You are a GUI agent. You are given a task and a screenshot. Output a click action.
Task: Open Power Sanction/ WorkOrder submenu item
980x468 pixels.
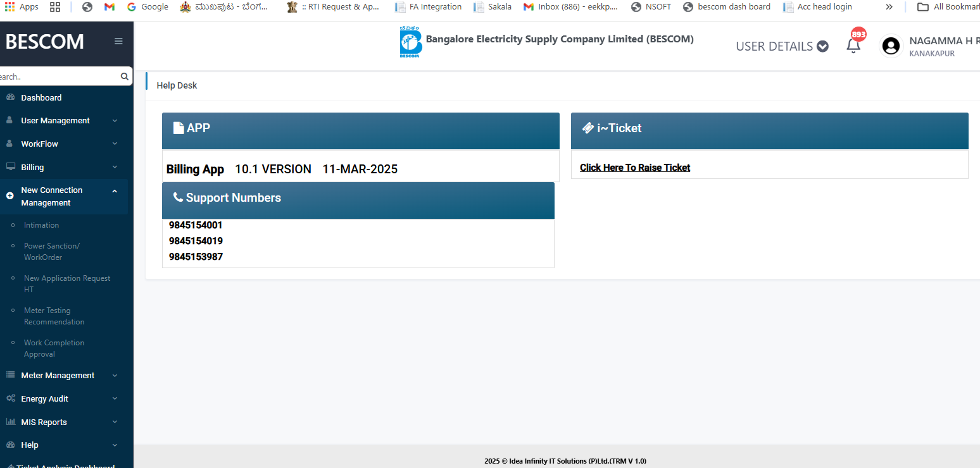52,252
